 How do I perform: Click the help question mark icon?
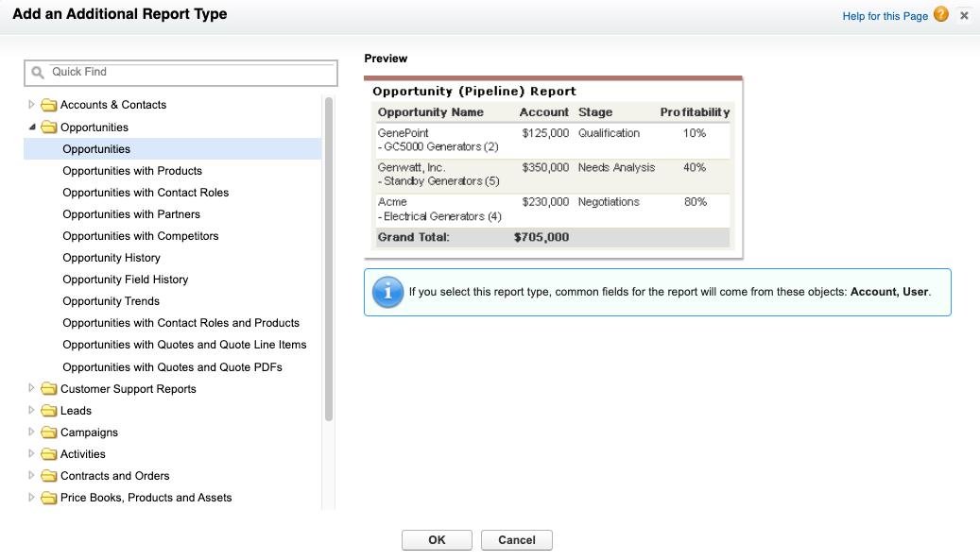pos(940,14)
